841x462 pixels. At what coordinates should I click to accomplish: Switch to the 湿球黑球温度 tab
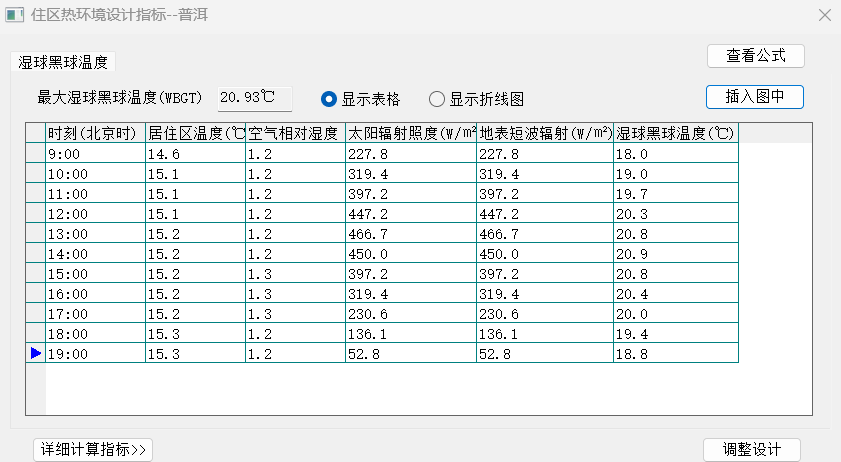pos(63,62)
